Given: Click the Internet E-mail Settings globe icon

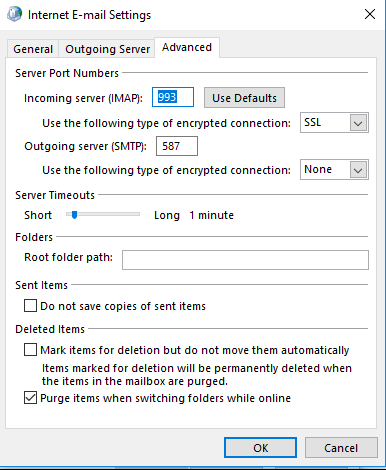Looking at the screenshot, I should coord(14,14).
